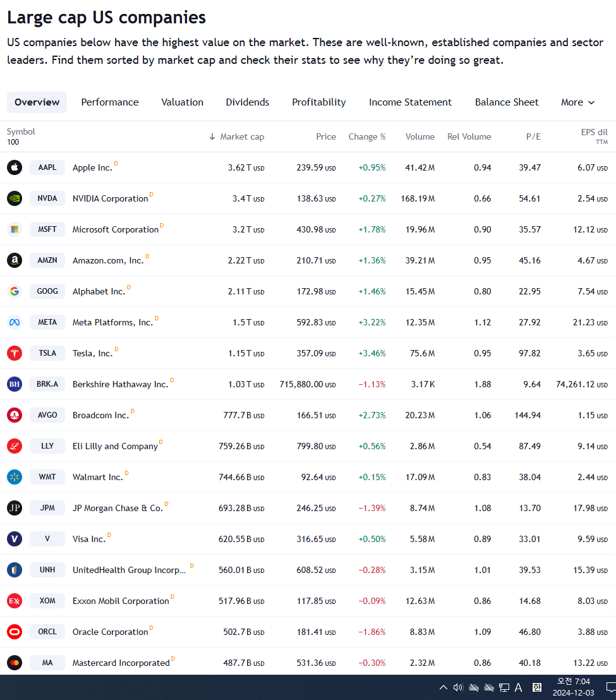
Task: Click the Berkshire Hathaway BH logo
Action: 15,384
